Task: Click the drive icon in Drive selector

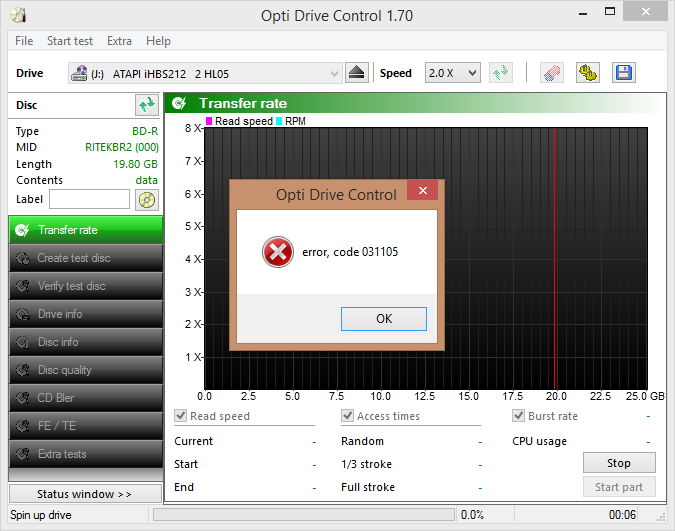Action: [79, 73]
